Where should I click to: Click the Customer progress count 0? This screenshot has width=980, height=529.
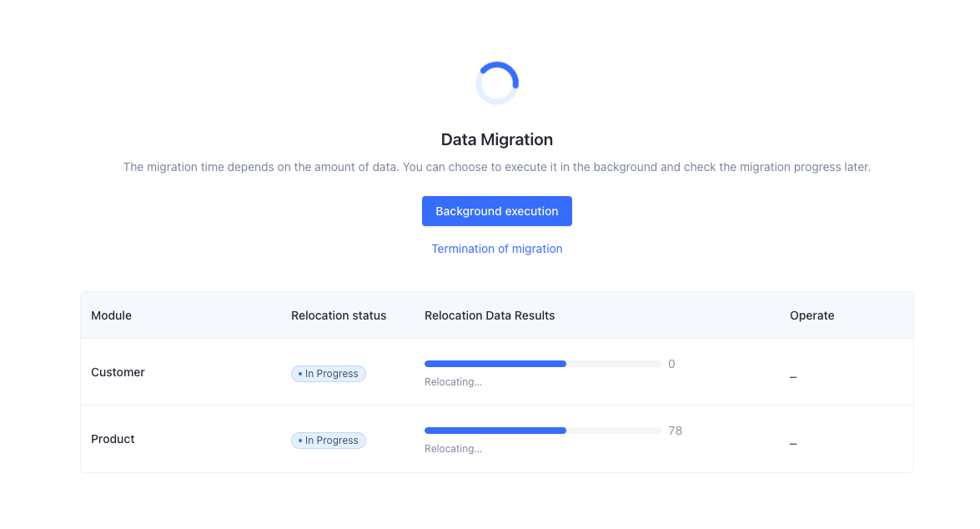coord(671,364)
